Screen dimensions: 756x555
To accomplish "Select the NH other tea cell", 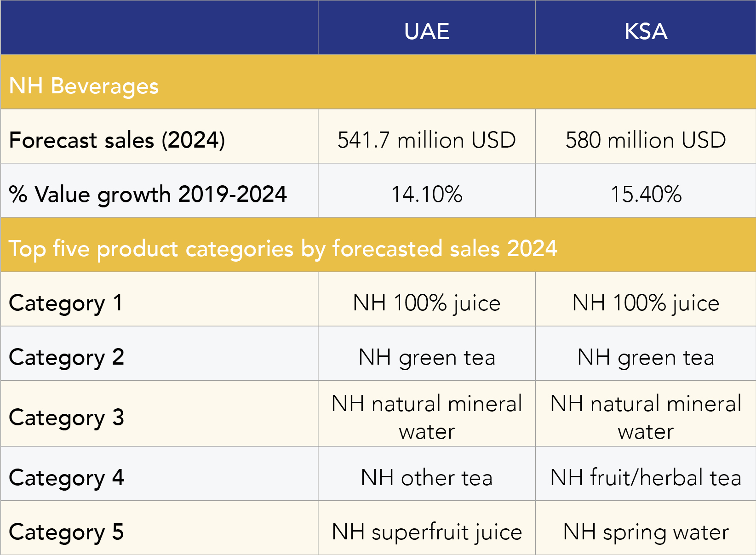I will pyautogui.click(x=426, y=477).
